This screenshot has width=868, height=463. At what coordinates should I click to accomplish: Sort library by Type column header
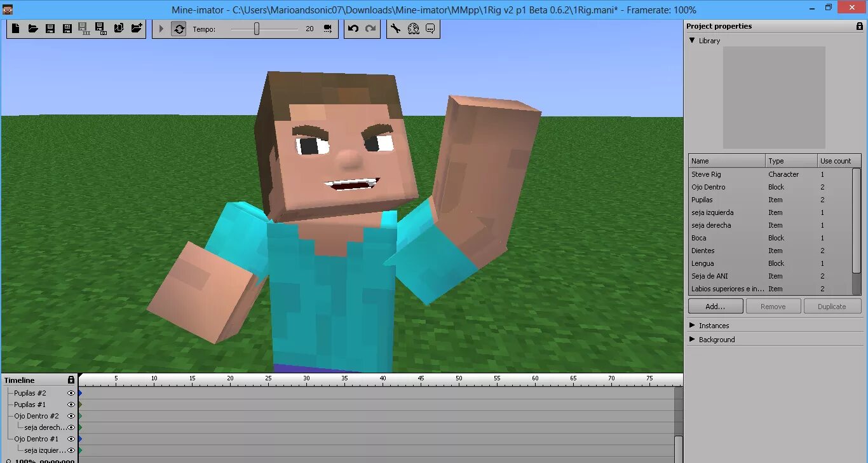(x=791, y=161)
